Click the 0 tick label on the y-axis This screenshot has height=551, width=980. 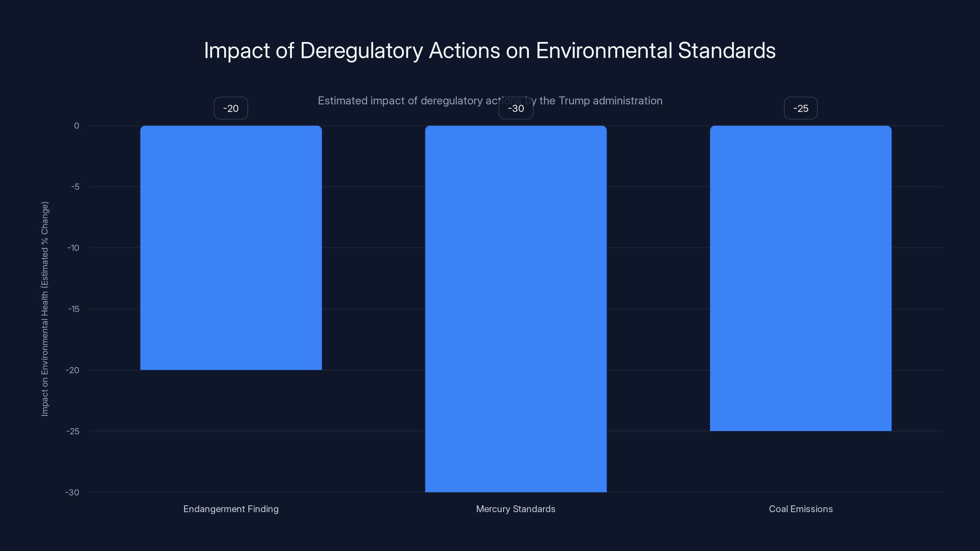[x=77, y=126]
